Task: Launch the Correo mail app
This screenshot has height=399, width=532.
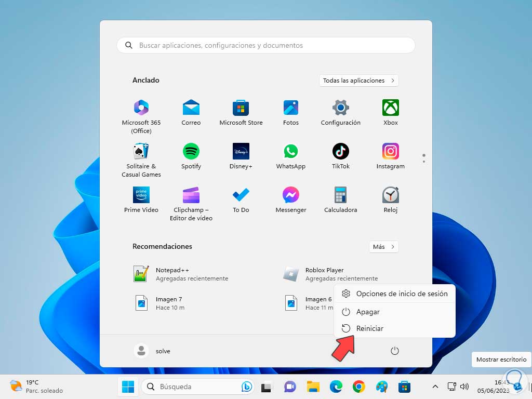Action: click(191, 113)
